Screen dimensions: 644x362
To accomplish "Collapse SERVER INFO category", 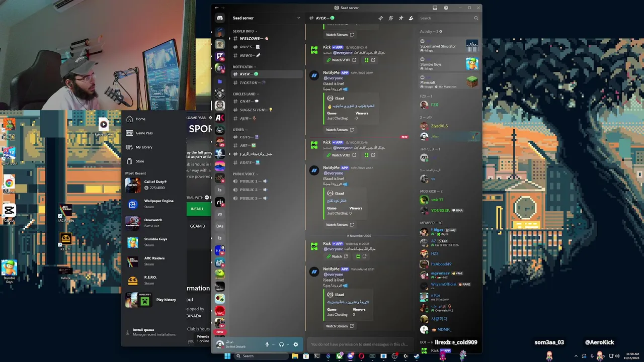I will coord(245,31).
